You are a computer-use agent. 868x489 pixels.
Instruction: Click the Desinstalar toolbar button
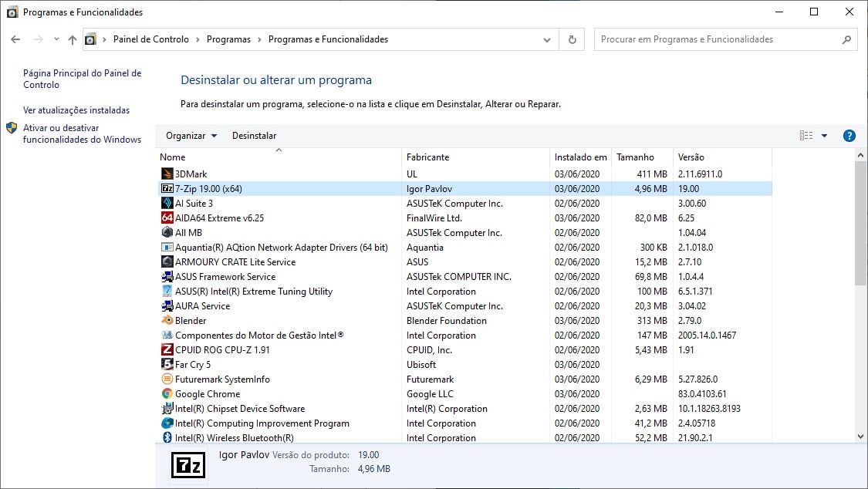point(254,136)
